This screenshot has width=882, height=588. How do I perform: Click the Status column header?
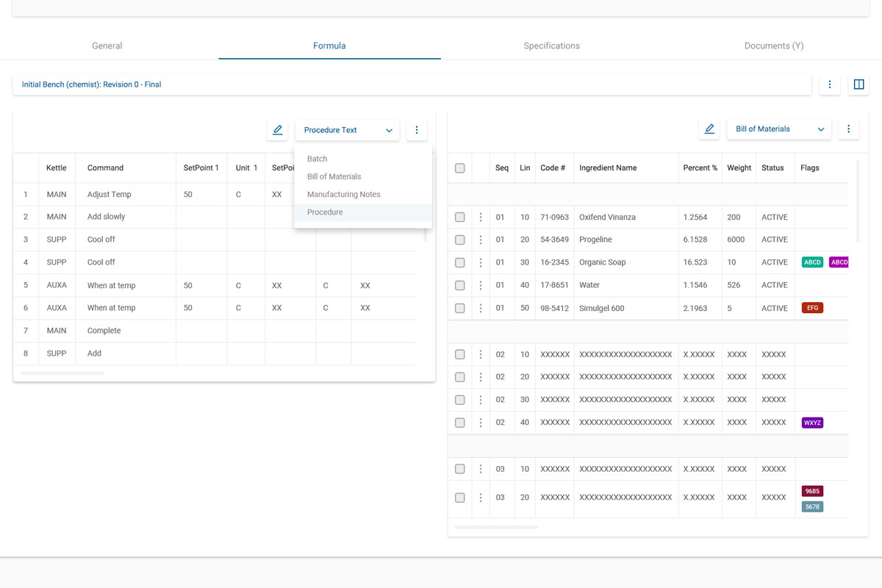point(772,168)
